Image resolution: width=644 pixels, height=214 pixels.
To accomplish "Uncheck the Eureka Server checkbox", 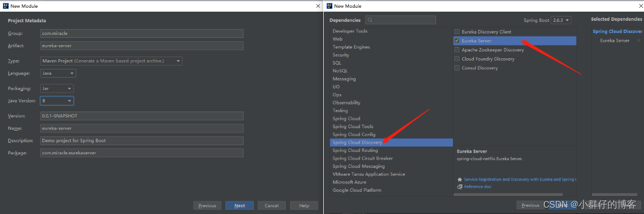I will coord(457,41).
